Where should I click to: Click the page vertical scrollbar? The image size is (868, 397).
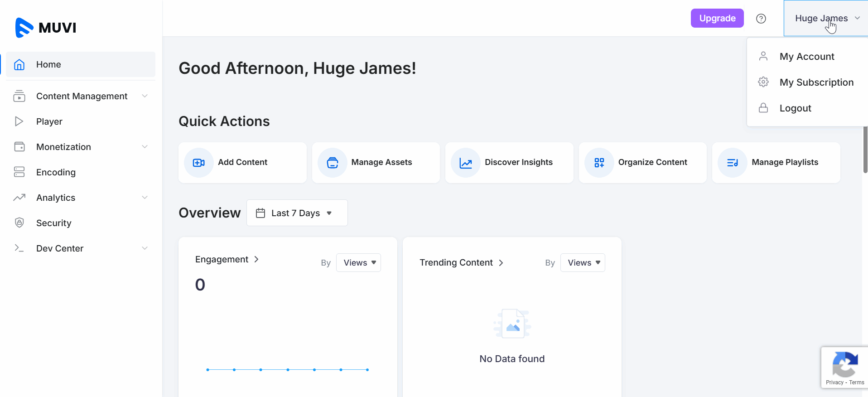(865, 150)
